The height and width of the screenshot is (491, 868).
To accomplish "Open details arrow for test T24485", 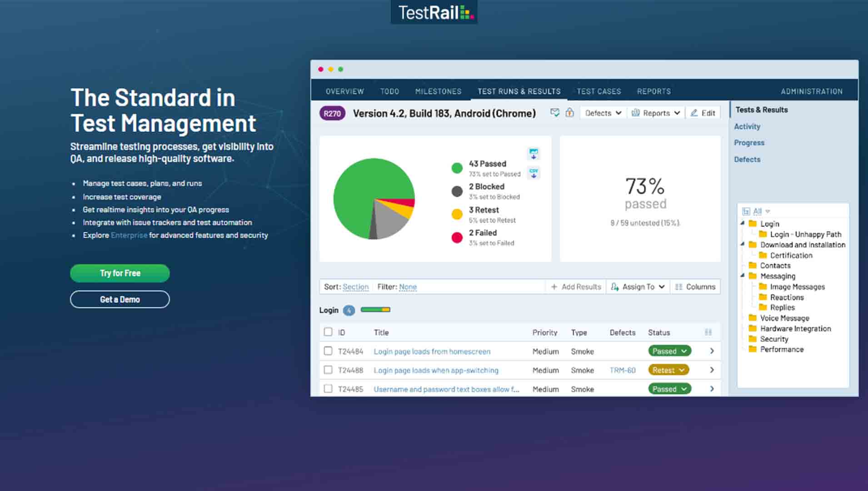I will 712,389.
